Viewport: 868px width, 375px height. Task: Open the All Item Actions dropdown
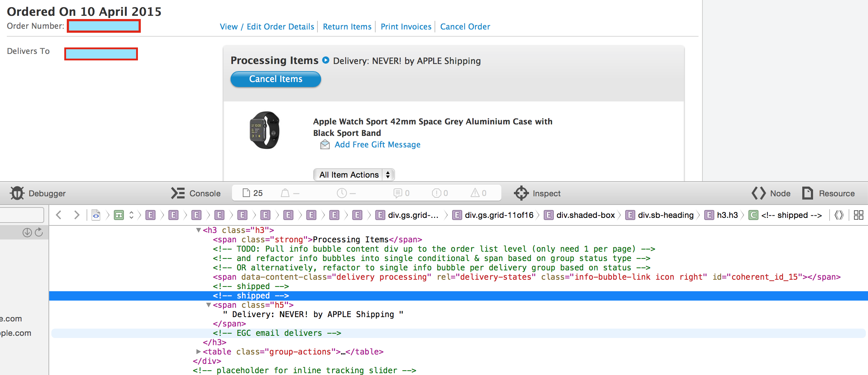point(354,175)
